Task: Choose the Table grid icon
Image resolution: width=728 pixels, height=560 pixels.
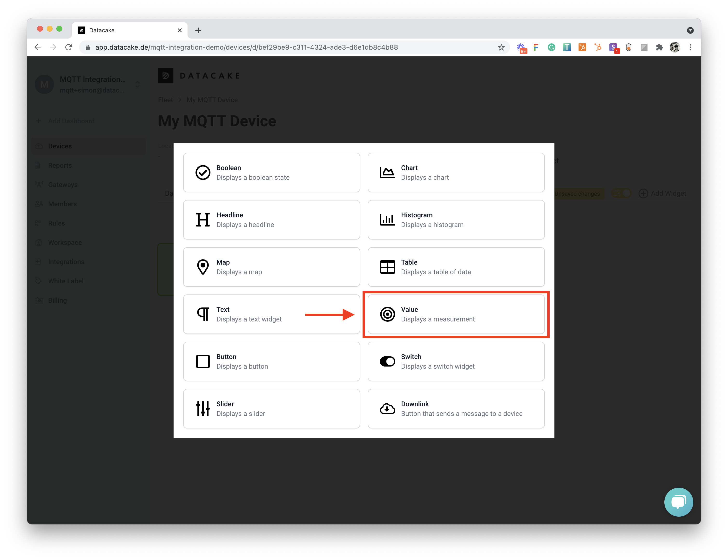Action: tap(387, 267)
